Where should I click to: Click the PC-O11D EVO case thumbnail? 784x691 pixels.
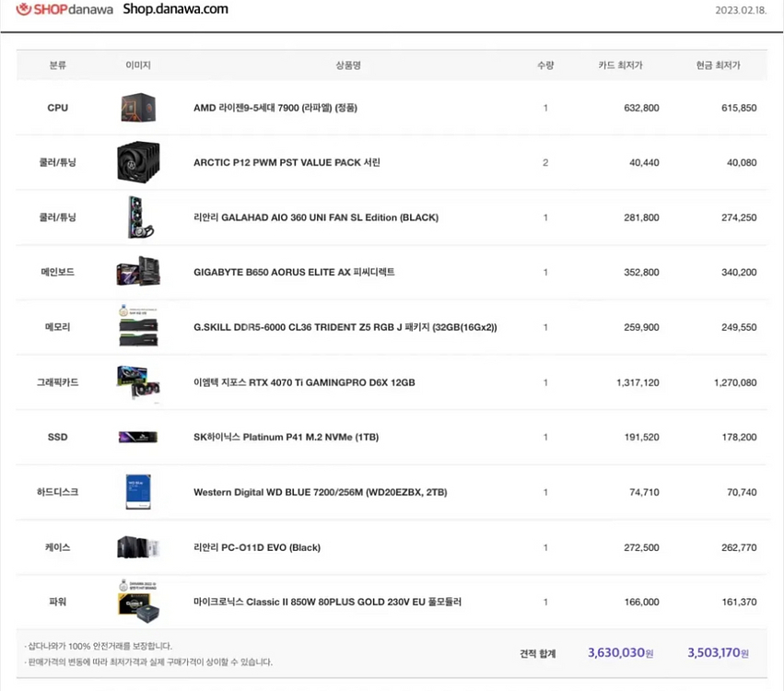click(x=138, y=547)
